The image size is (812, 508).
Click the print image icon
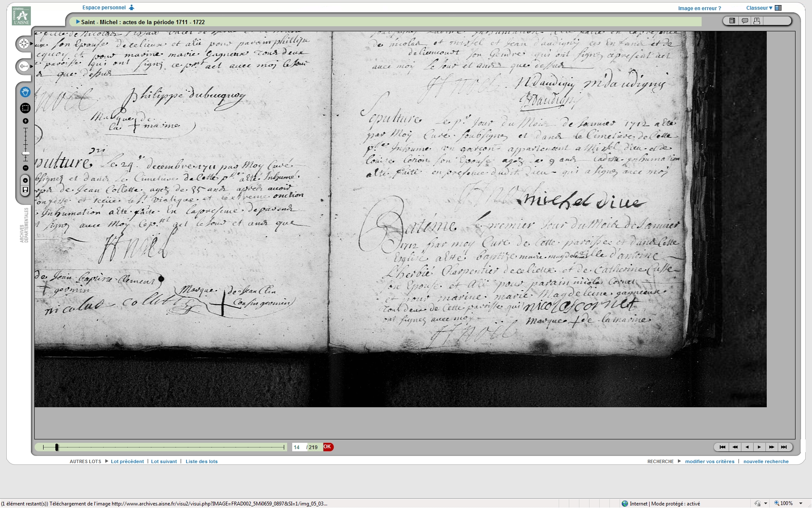757,21
